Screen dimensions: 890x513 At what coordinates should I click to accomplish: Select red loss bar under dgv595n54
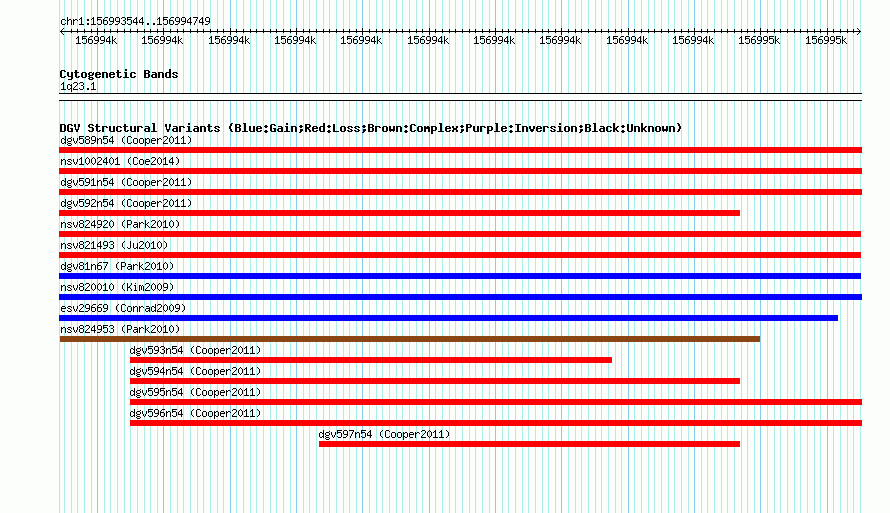click(x=496, y=402)
